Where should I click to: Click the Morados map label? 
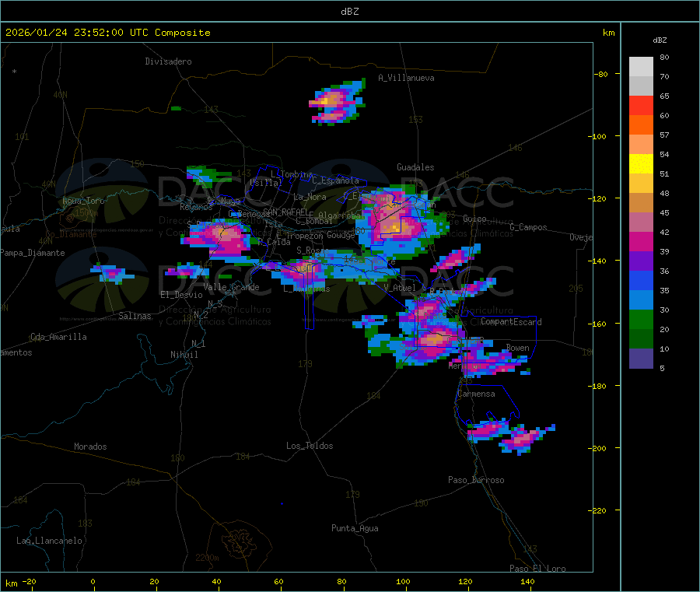tap(91, 447)
